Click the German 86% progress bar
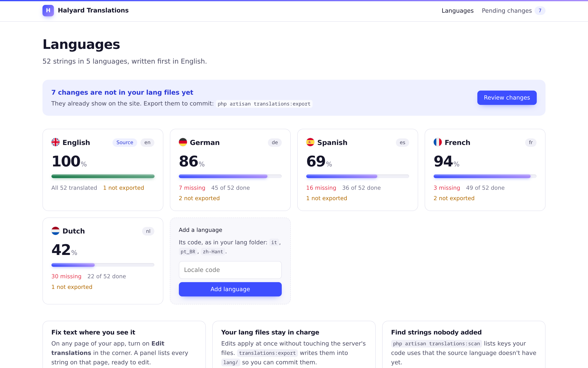The image size is (588, 368). tap(230, 176)
